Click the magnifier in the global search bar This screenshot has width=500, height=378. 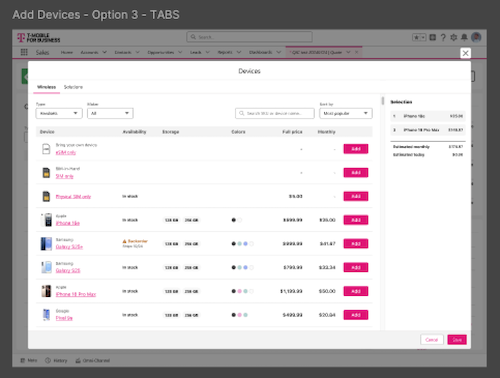(x=193, y=37)
